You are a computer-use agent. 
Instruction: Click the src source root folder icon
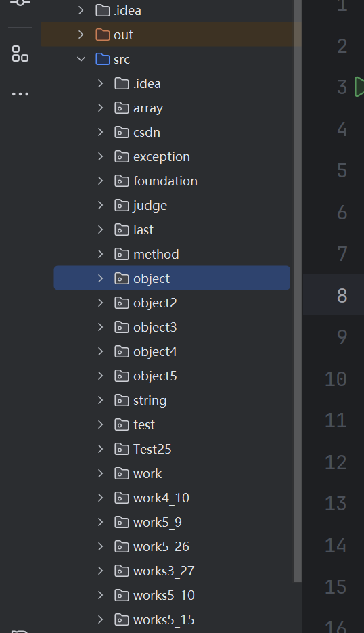(102, 60)
